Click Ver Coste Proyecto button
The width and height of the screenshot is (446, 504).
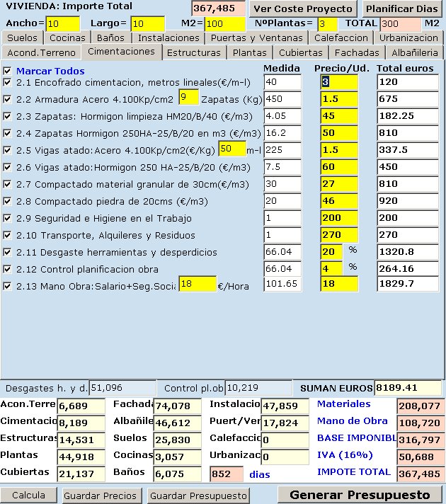click(x=303, y=8)
